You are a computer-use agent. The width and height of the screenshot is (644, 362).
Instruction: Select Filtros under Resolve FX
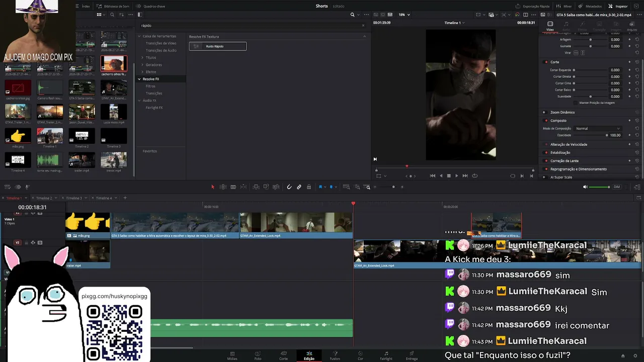coord(150,86)
